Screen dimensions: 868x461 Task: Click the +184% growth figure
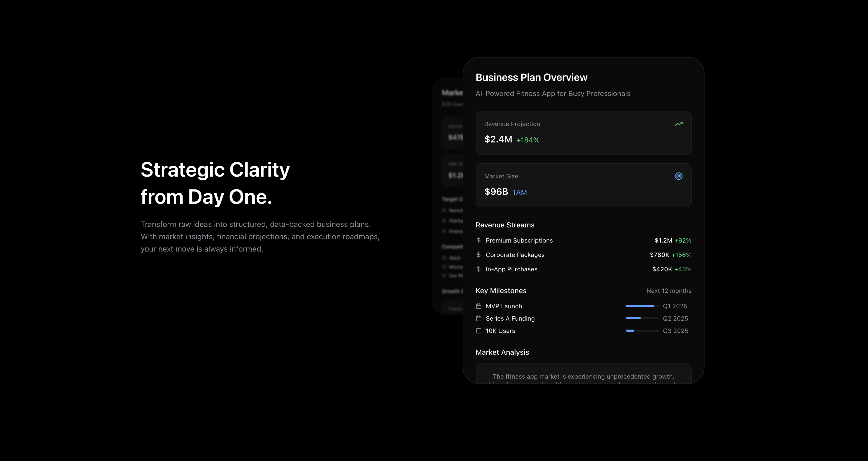(x=528, y=140)
